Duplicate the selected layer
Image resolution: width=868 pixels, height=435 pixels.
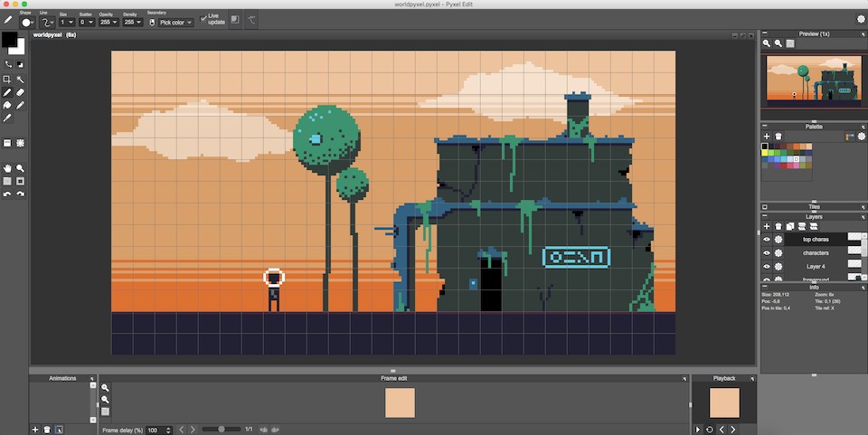coord(790,226)
